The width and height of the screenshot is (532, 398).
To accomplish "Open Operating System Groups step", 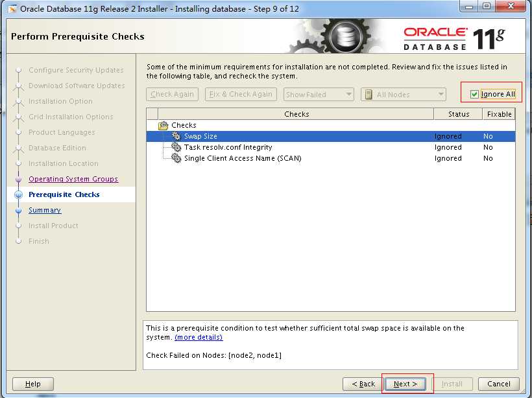I will pos(73,179).
